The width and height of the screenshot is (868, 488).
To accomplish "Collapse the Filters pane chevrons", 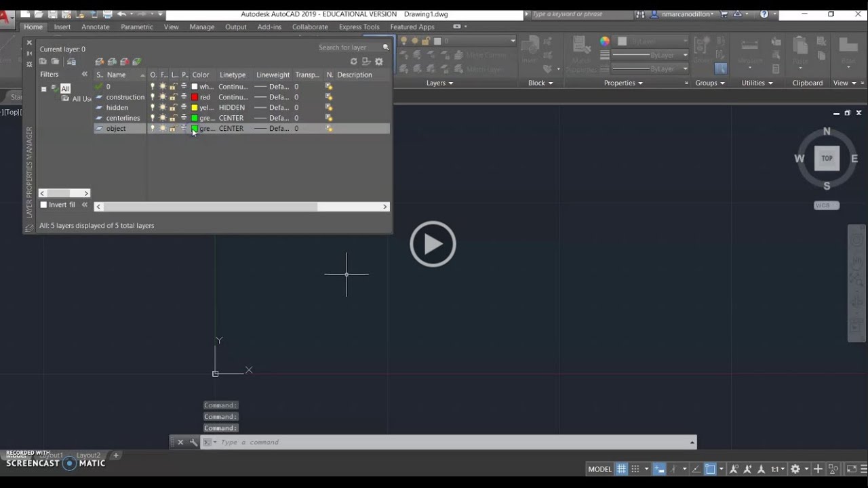I will [x=85, y=75].
